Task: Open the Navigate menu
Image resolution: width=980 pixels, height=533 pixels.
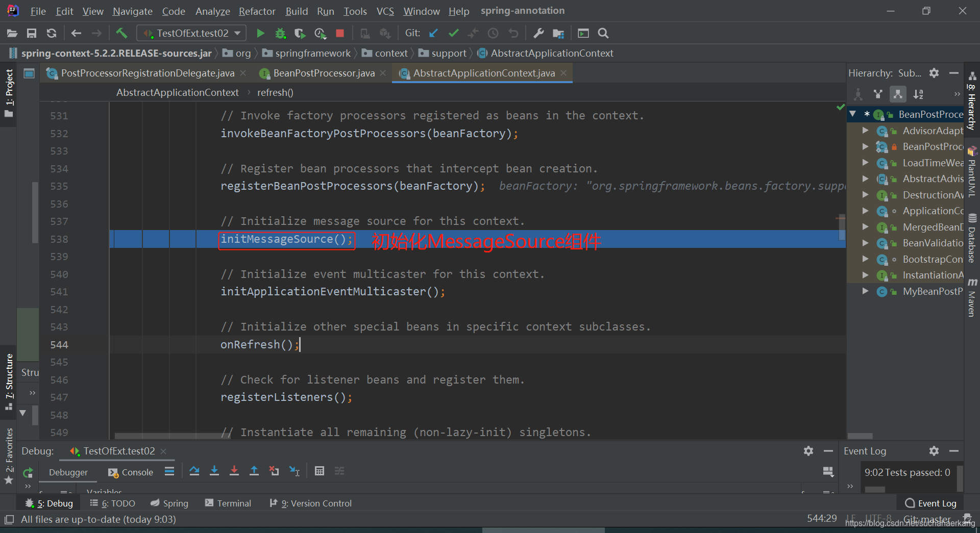Action: [133, 11]
